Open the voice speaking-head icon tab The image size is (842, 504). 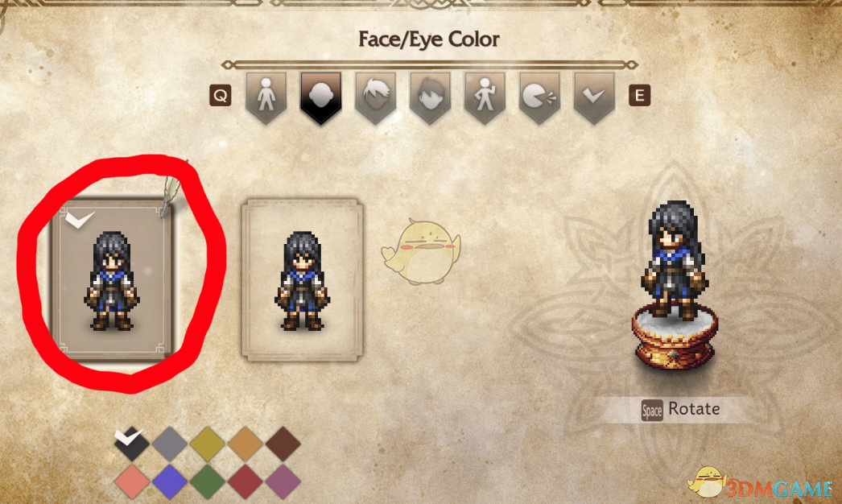click(x=539, y=97)
